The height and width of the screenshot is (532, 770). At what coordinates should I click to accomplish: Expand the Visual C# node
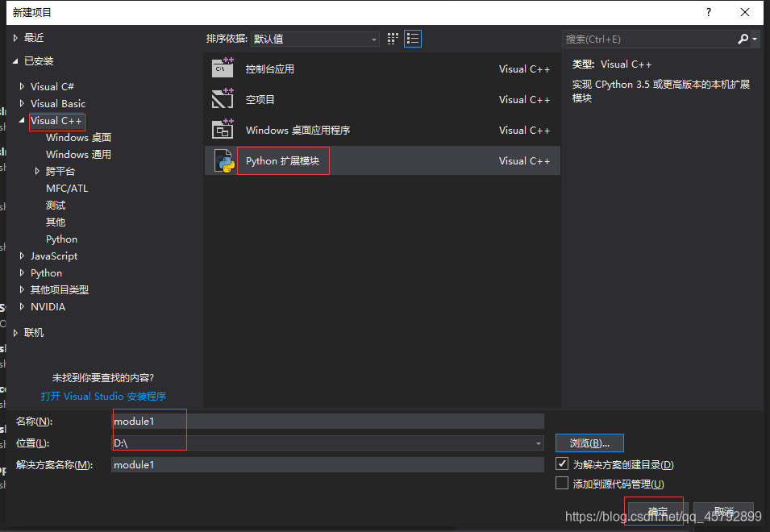click(20, 86)
